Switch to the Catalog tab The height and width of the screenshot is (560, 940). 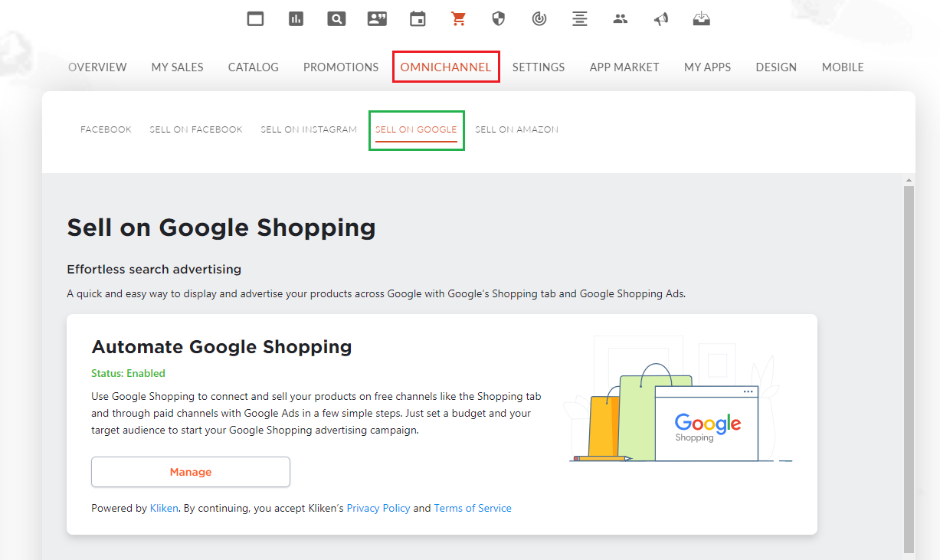click(254, 67)
